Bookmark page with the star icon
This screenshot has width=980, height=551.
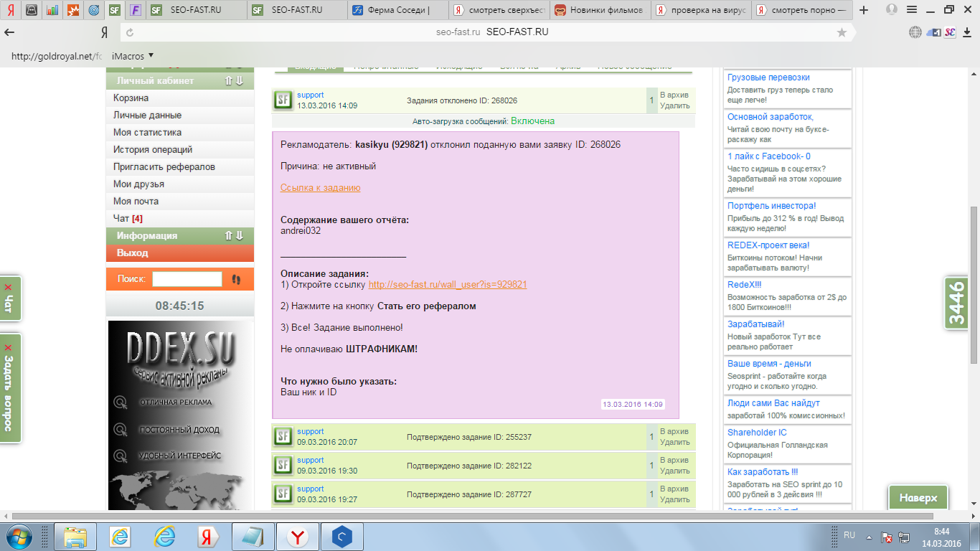(x=842, y=32)
